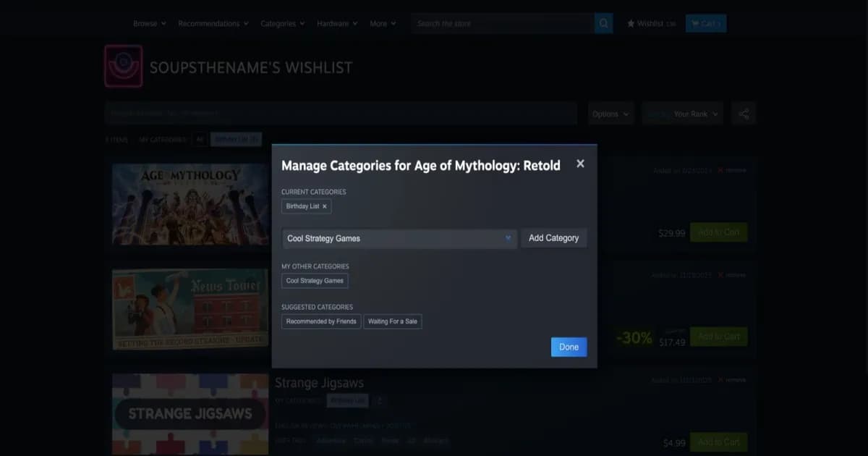The height and width of the screenshot is (456, 868).
Task: Focus the wishlist filter search field
Action: [x=341, y=114]
